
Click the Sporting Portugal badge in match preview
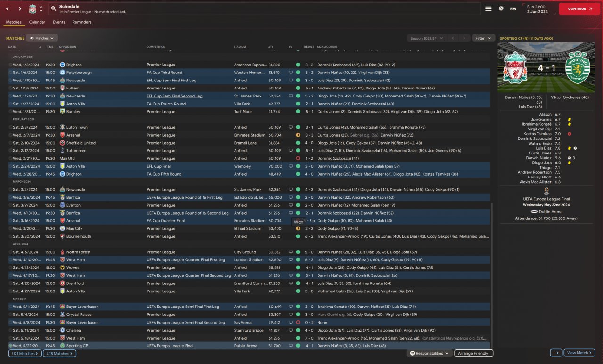577,67
